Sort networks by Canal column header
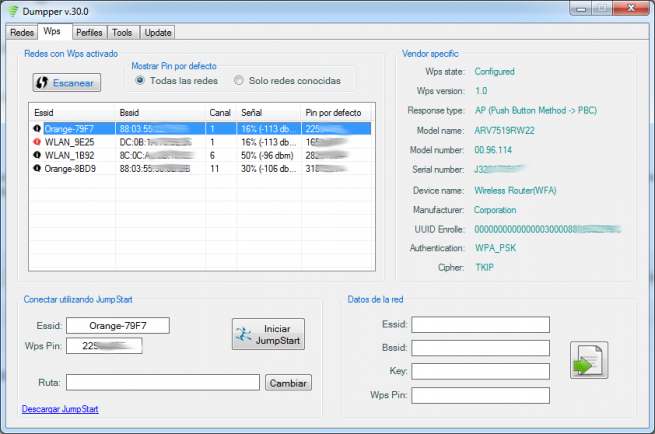The height and width of the screenshot is (434, 655). [x=220, y=112]
